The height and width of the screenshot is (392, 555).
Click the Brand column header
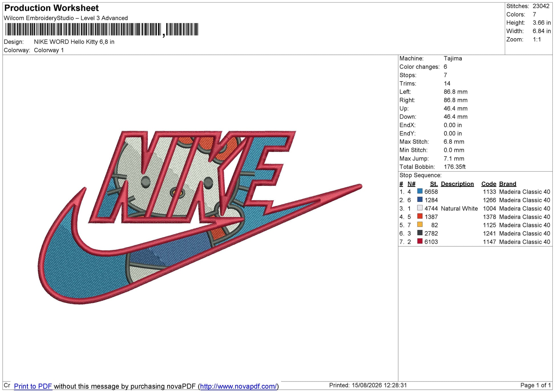[x=508, y=184]
